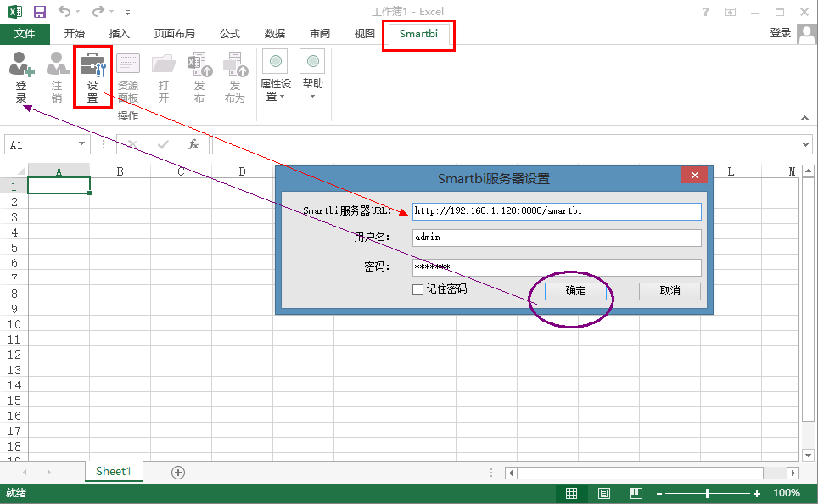Open the Name Box dropdown
This screenshot has height=504, width=818.
click(x=82, y=144)
